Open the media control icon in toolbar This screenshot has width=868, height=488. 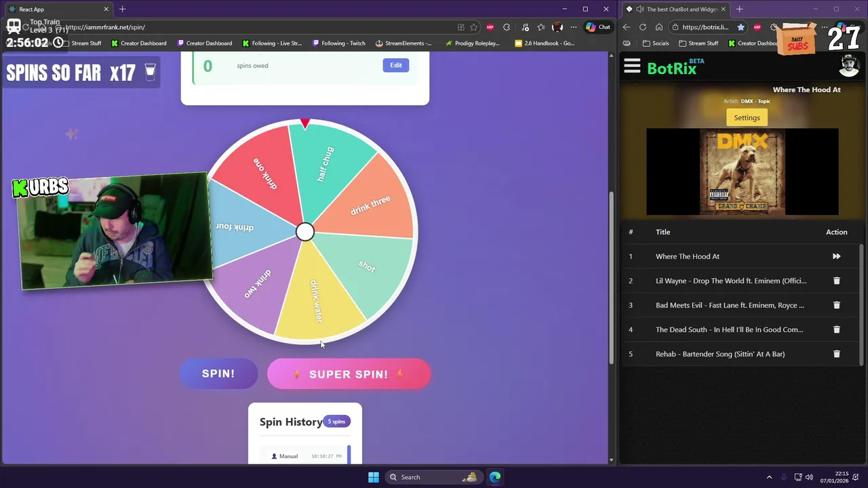(x=525, y=27)
